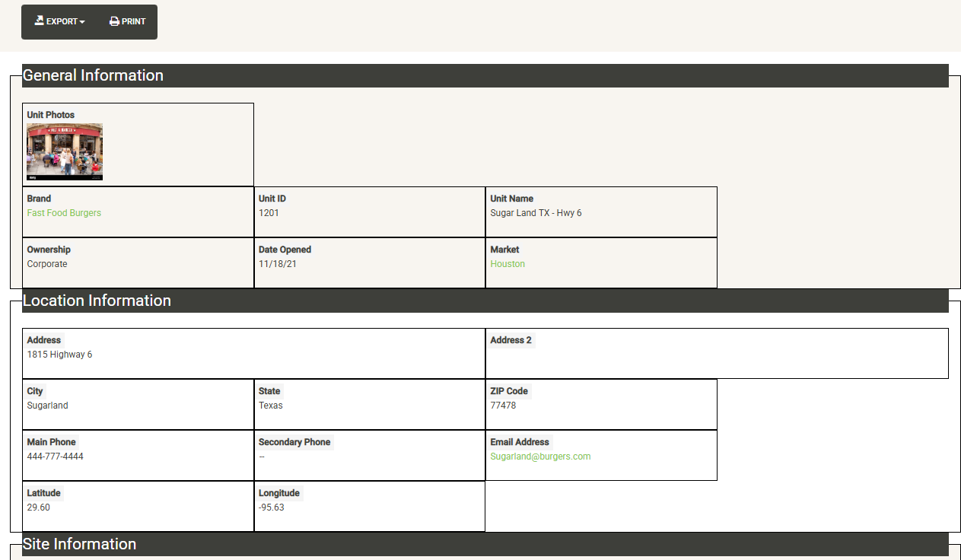Click the address 1815 Highway 6
Viewport: 961px width, 560px height.
click(59, 355)
